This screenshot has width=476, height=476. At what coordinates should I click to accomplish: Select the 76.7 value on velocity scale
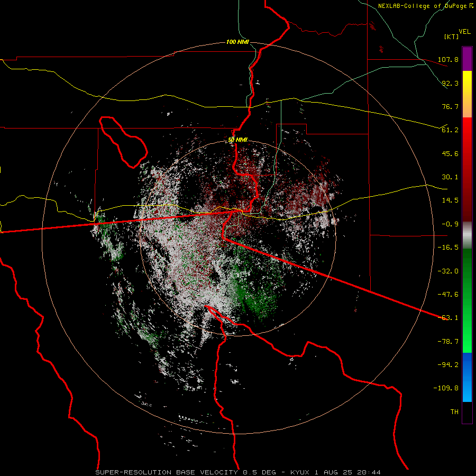pyautogui.click(x=450, y=106)
